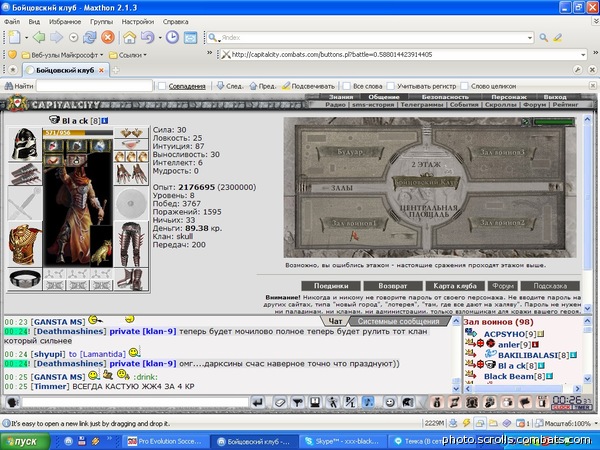Click the helmet equipment slot
Viewport: 600px width, 450px height.
pyautogui.click(x=25, y=144)
